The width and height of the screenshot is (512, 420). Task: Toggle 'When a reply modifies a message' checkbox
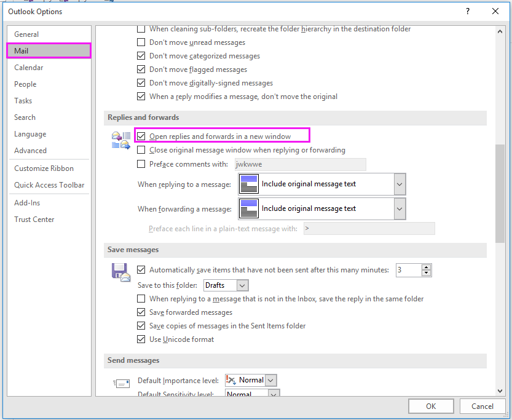tap(141, 97)
